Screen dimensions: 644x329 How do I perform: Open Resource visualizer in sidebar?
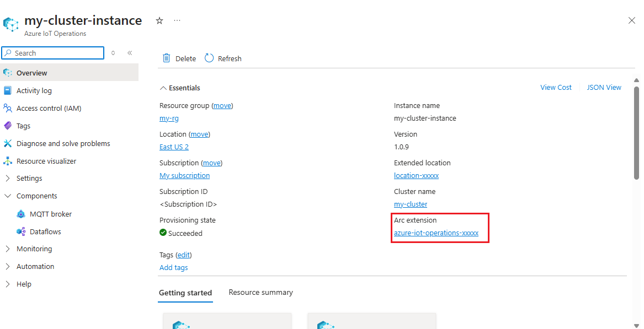click(x=46, y=161)
